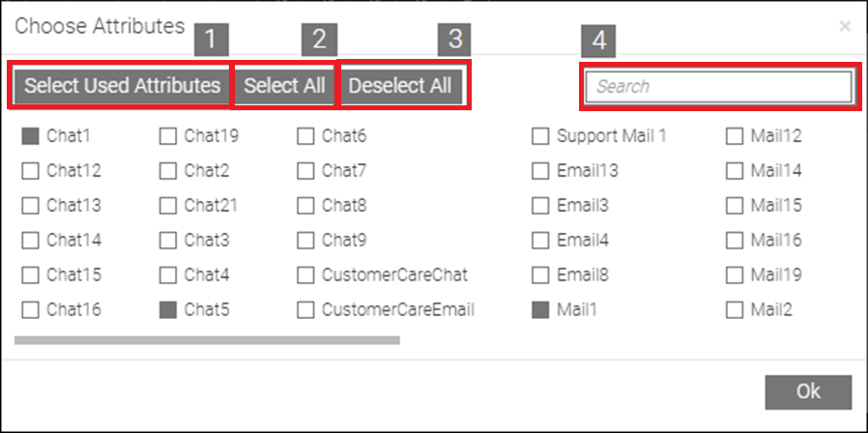Uncheck the Chat5 attribute

[168, 310]
